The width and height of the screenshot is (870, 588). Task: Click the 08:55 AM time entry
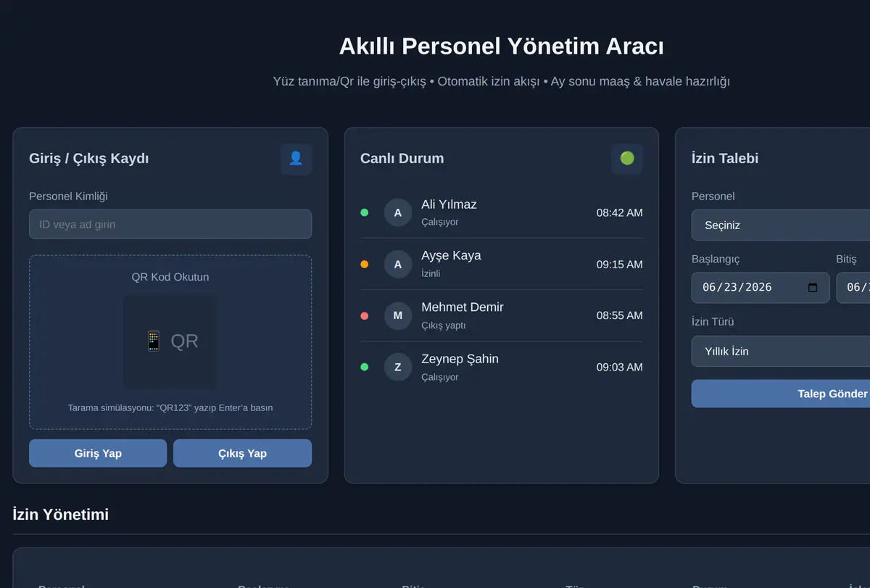619,315
